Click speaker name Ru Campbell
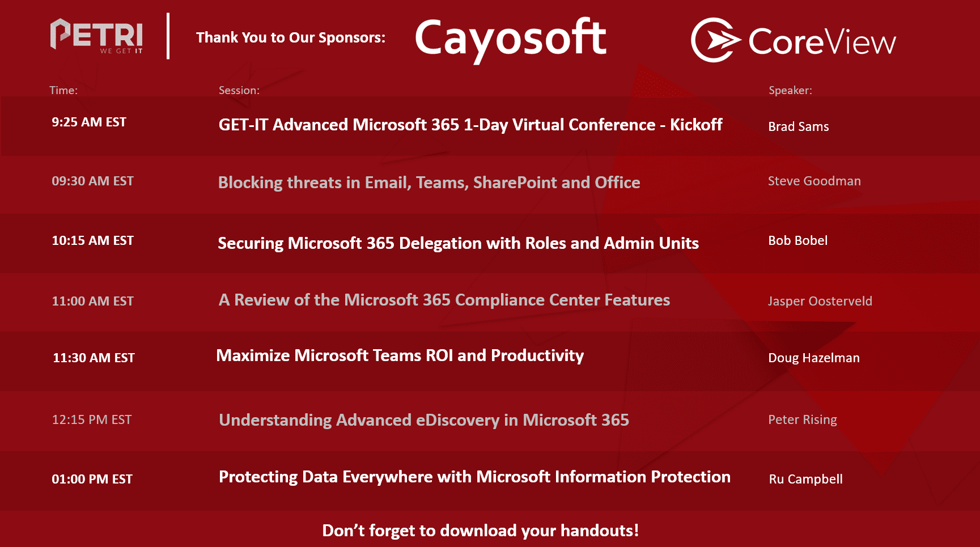The image size is (980, 547). point(805,479)
